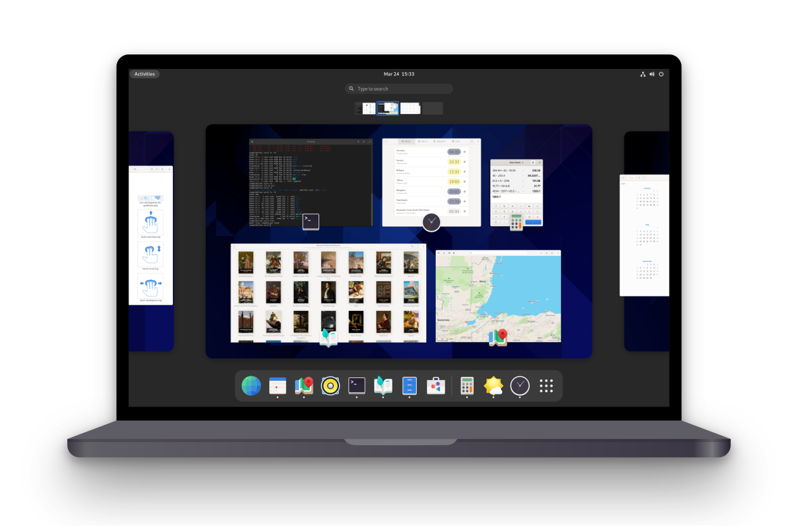Open Calculator from the dock
Viewport: 798px width, 532px height.
point(467,386)
